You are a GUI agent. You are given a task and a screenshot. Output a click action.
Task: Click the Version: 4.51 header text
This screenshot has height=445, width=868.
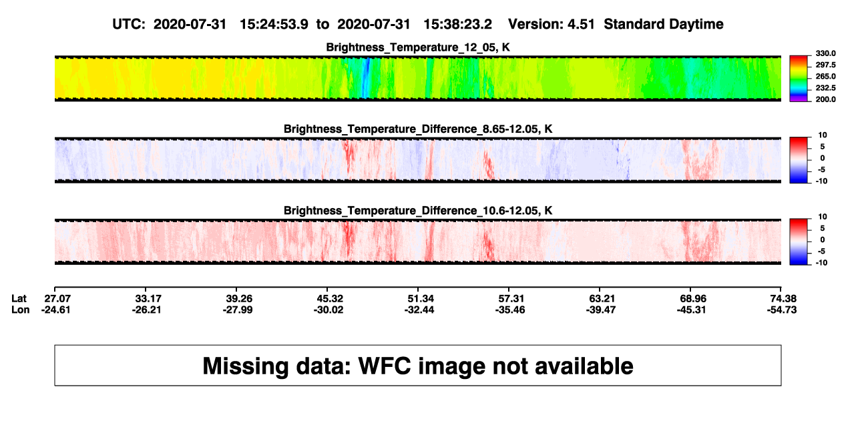pos(552,25)
